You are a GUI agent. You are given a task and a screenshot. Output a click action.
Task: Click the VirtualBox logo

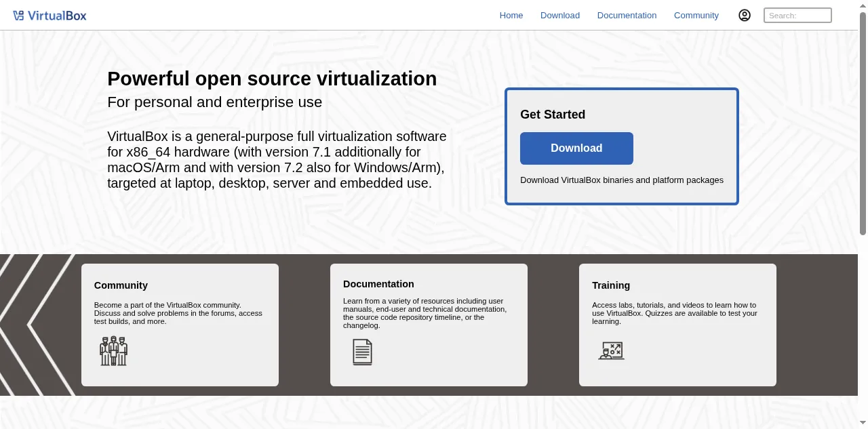[x=50, y=15]
